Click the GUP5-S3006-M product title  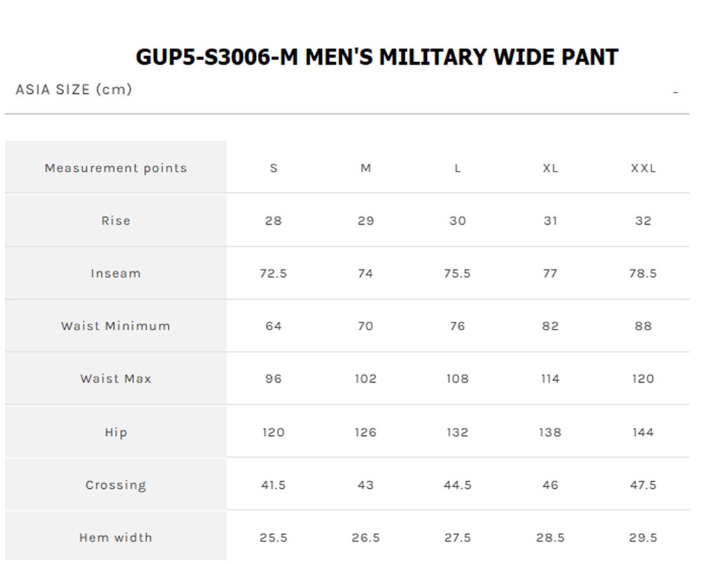(x=376, y=57)
